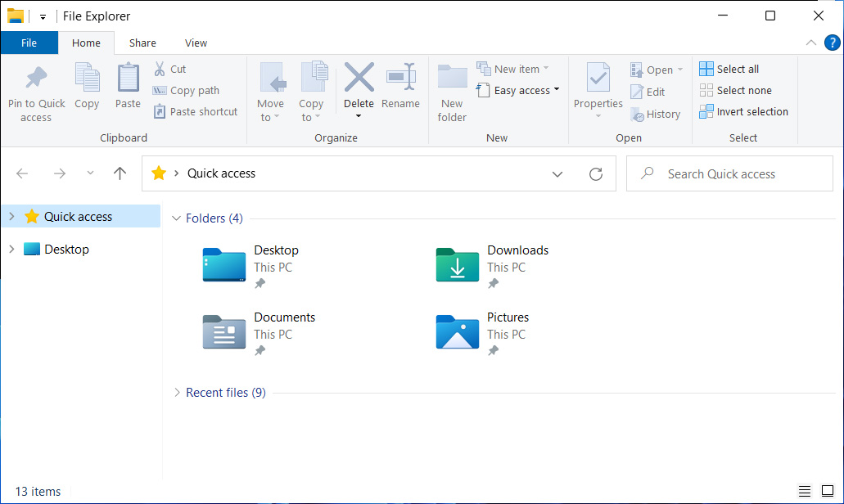This screenshot has height=504, width=844.
Task: Select the Cut scissors command
Action: coord(169,69)
